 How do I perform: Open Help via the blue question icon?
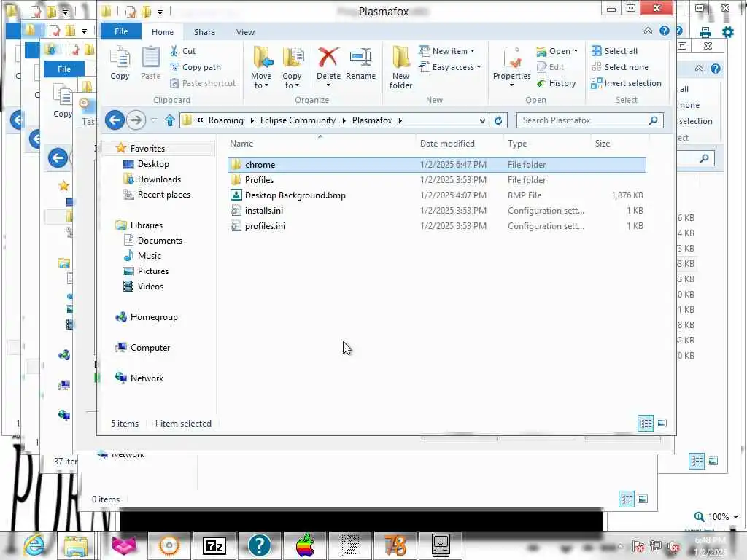(x=664, y=31)
